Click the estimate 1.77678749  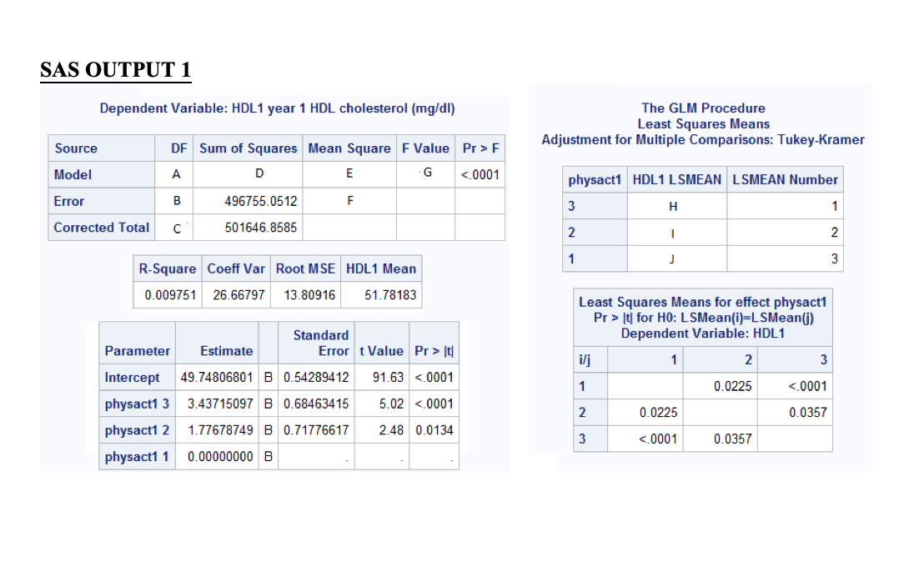220,430
